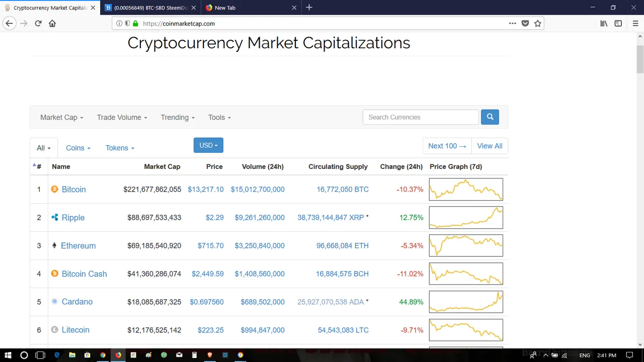Viewport: 644px width, 362px height.
Task: Click the browser Forward arrow
Action: (x=24, y=23)
